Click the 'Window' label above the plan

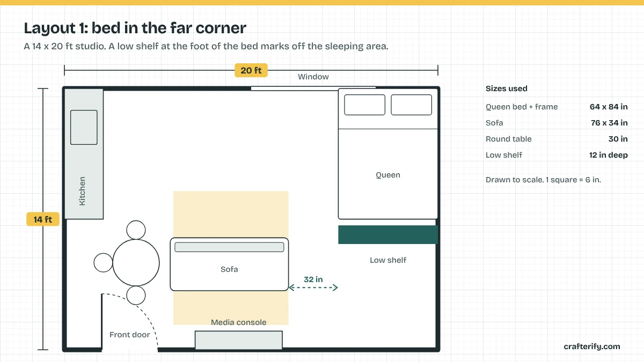coord(313,77)
